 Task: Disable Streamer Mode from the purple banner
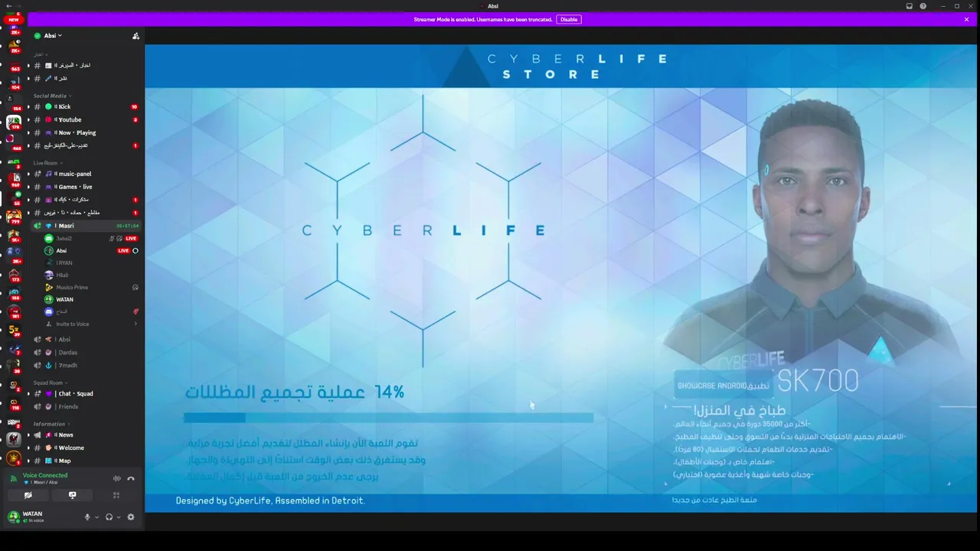[x=569, y=19]
